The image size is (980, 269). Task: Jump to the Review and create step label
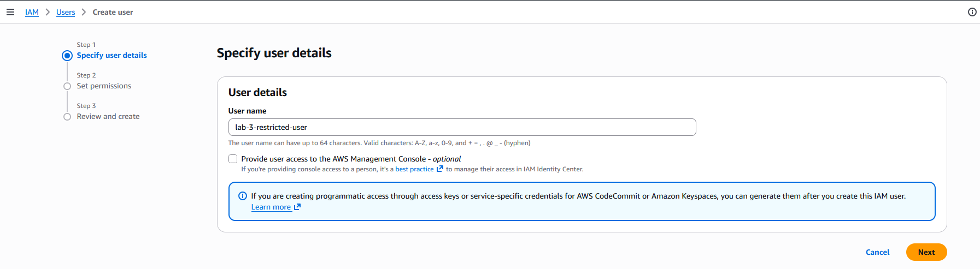tap(108, 116)
